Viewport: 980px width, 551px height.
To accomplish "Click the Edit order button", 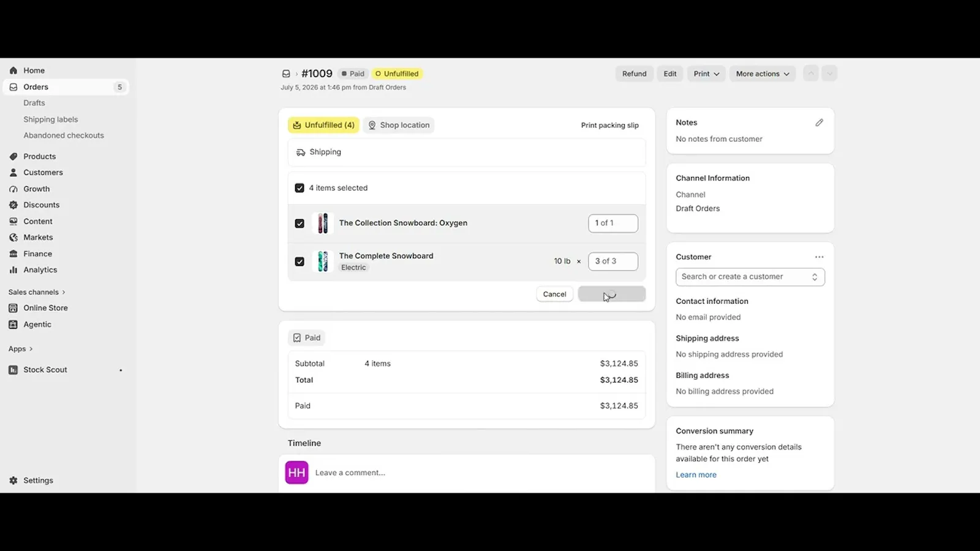I will pyautogui.click(x=670, y=73).
